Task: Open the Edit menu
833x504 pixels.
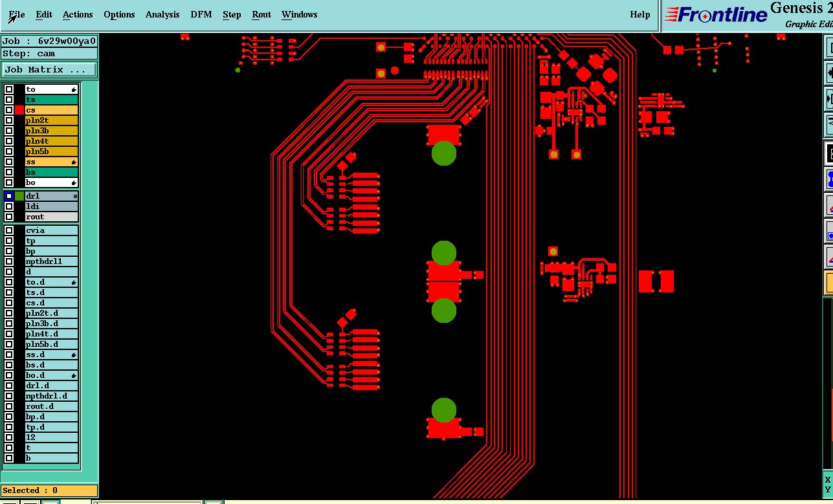Action: coord(44,14)
